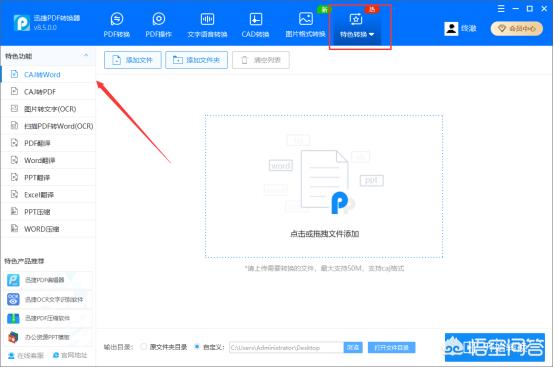
Task: Click the output directory path field
Action: [286, 348]
